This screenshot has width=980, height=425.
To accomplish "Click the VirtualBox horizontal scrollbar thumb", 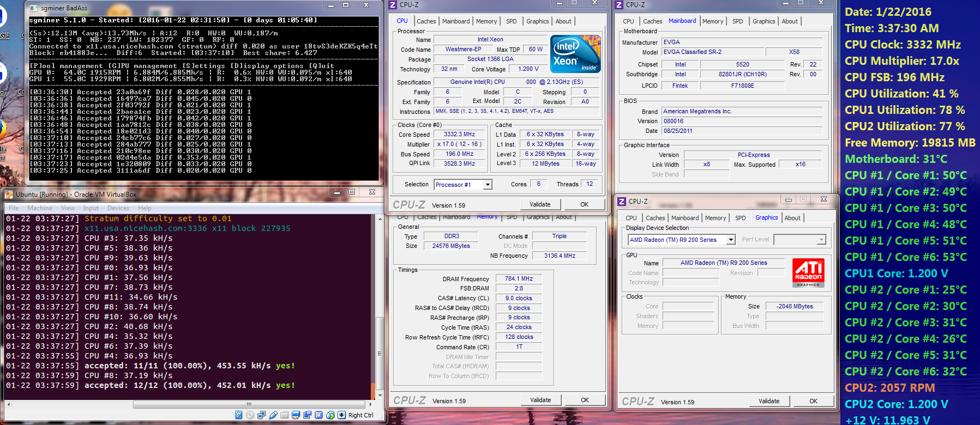I will 249,404.
